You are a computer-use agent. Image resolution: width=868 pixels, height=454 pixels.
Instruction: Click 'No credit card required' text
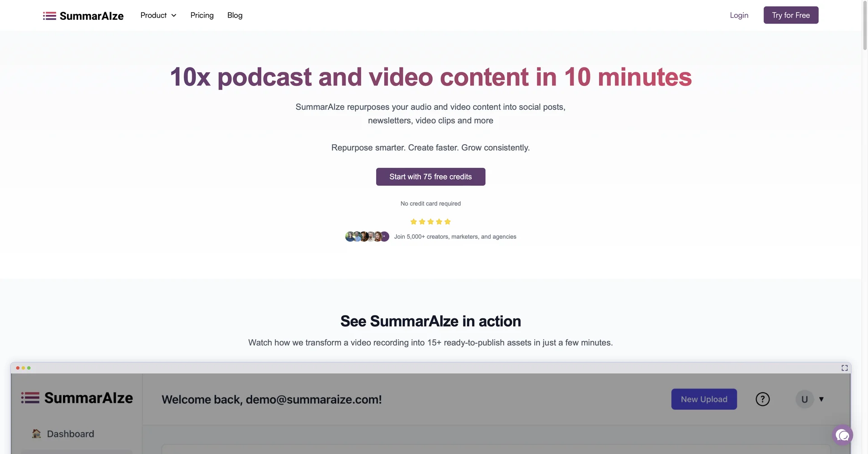(x=430, y=203)
